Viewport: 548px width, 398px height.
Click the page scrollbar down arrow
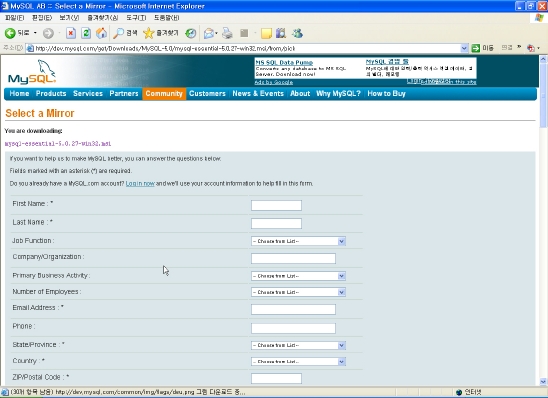tap(543, 382)
